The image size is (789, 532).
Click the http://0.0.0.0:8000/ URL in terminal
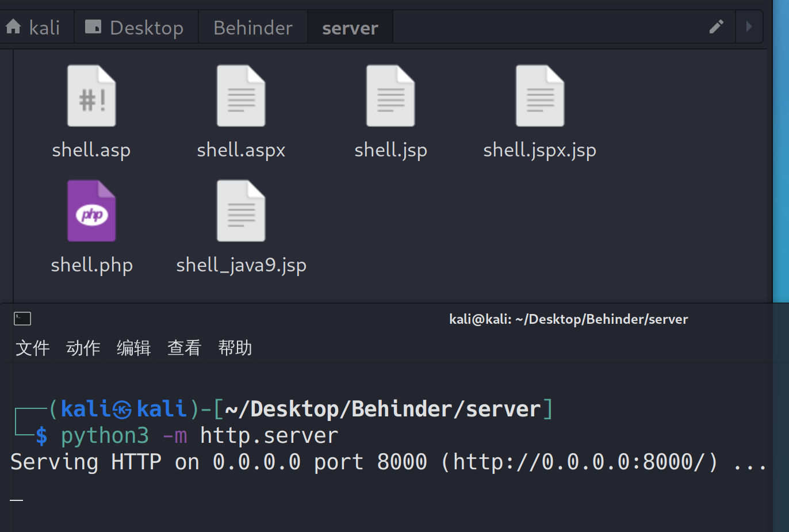pos(580,462)
